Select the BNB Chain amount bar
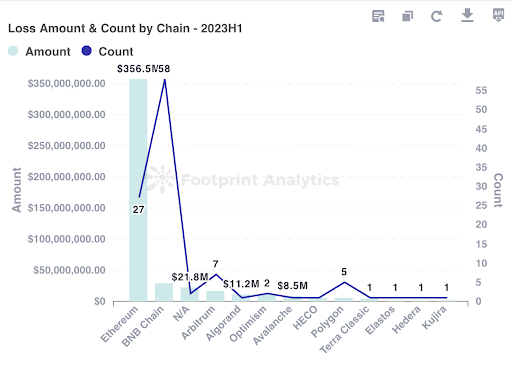 (164, 292)
